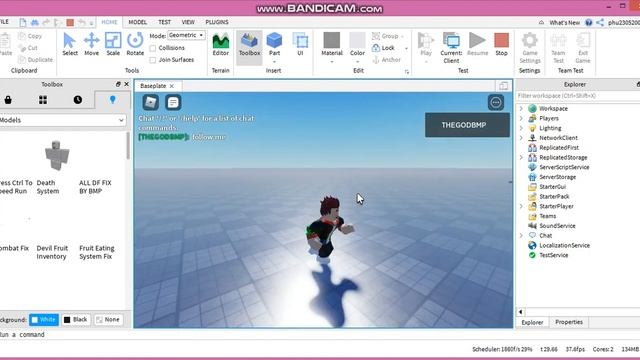This screenshot has width=640, height=360.
Task: Expand the ReplicatedStorage node
Action: click(x=521, y=158)
